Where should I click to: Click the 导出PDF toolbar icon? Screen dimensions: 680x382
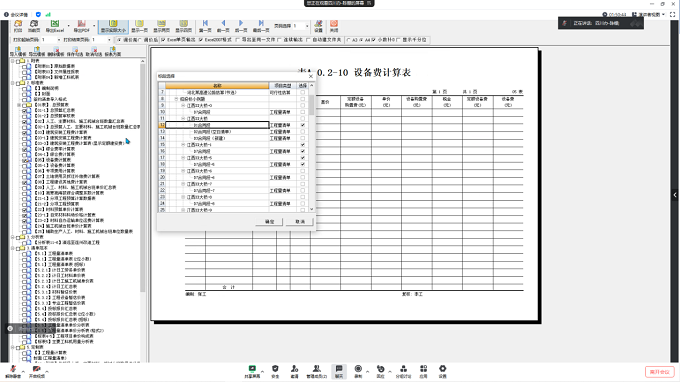pyautogui.click(x=82, y=26)
